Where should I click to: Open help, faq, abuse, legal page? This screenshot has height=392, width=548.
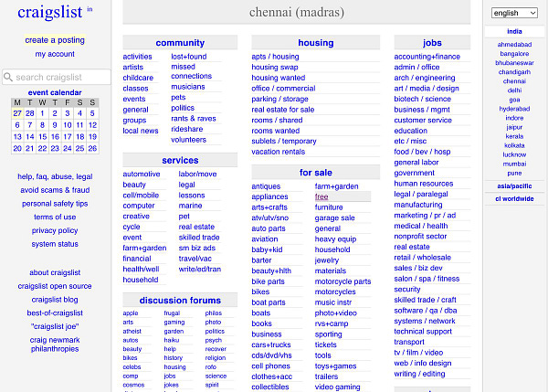click(x=55, y=176)
